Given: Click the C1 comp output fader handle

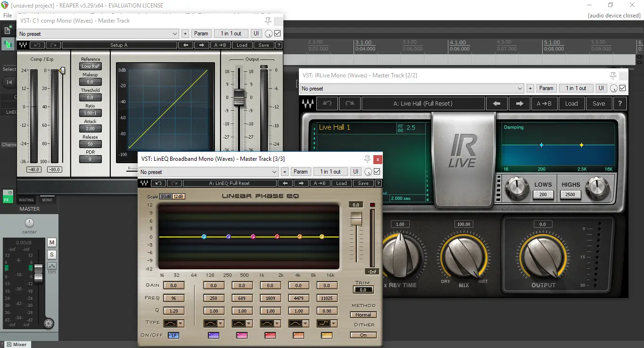Looking at the screenshot, I should [x=240, y=97].
